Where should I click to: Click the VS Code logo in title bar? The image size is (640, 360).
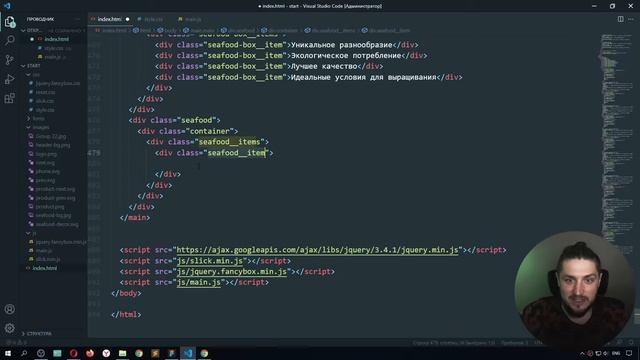(7, 6)
